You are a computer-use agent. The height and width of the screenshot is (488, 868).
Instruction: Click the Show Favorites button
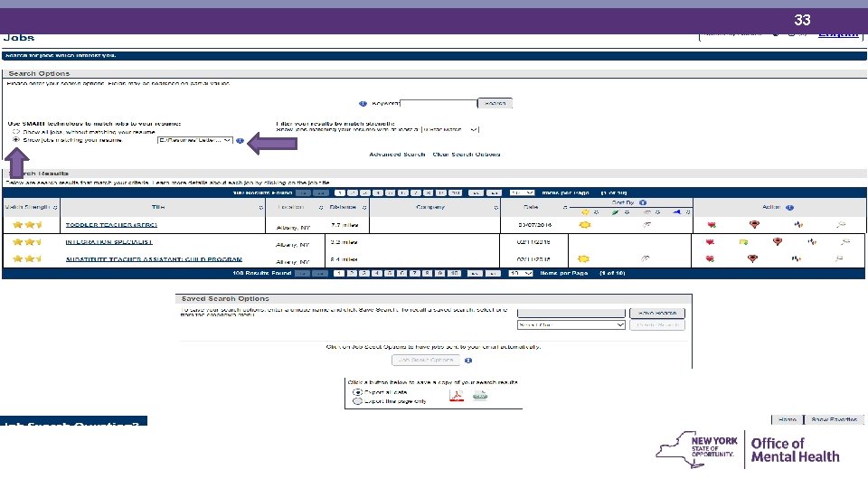coord(834,419)
